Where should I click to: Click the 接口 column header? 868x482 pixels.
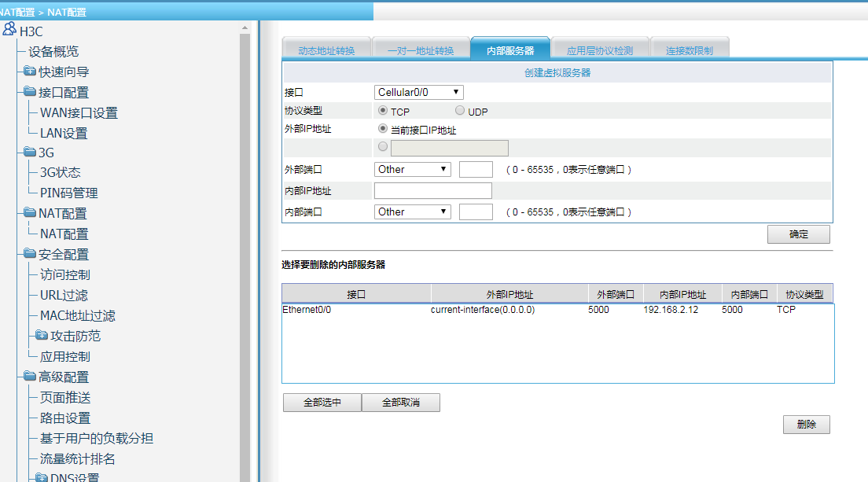[x=356, y=294]
